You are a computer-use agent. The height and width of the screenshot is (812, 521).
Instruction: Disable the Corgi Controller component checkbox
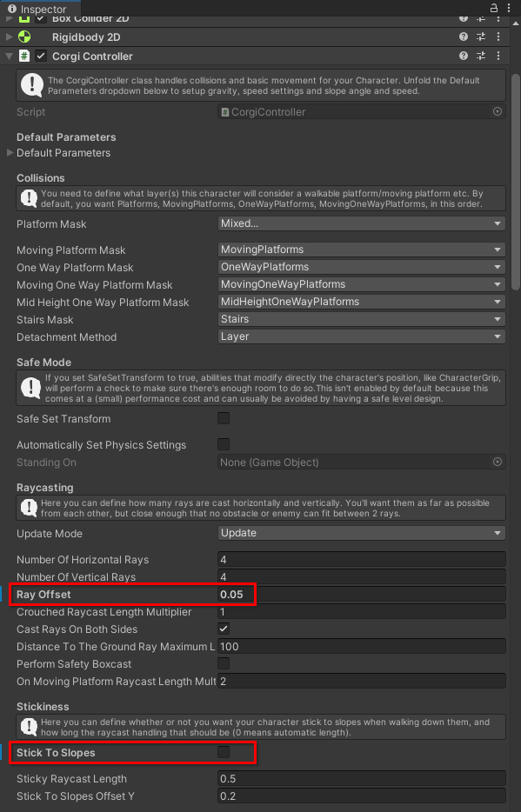click(x=41, y=56)
